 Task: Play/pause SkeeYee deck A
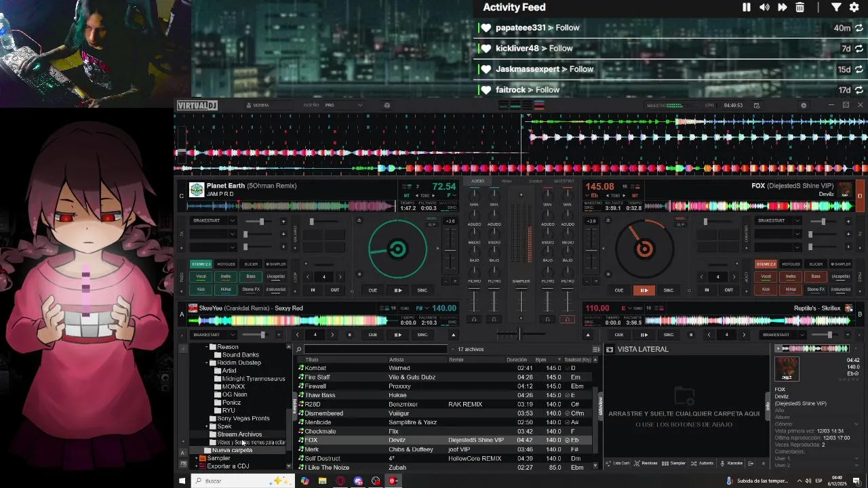tap(397, 334)
